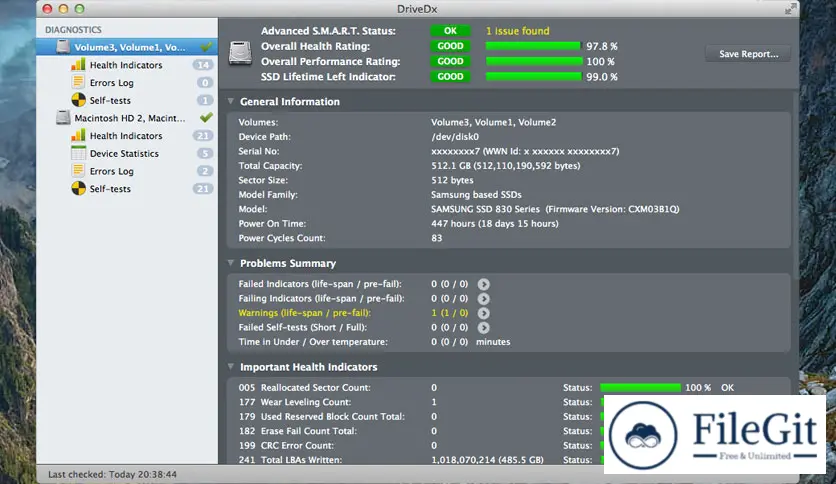Click the GOOD badge for SSD Lifetime Left
This screenshot has height=484, width=836.
coord(451,77)
